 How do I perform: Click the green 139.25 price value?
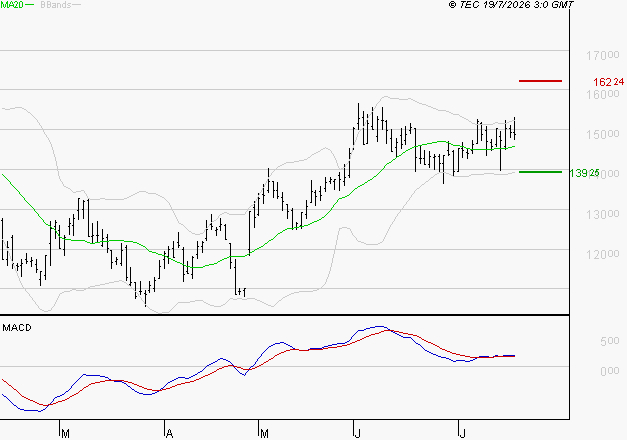pyautogui.click(x=584, y=173)
